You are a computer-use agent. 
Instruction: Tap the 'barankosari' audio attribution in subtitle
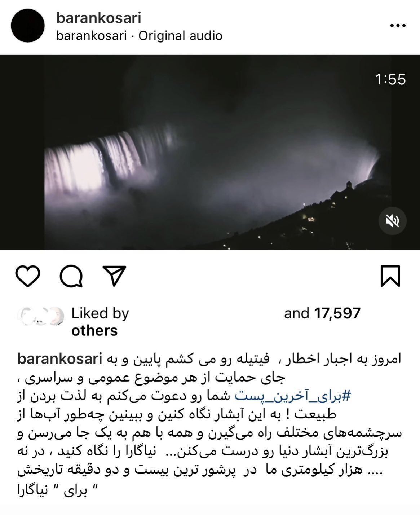coord(91,36)
